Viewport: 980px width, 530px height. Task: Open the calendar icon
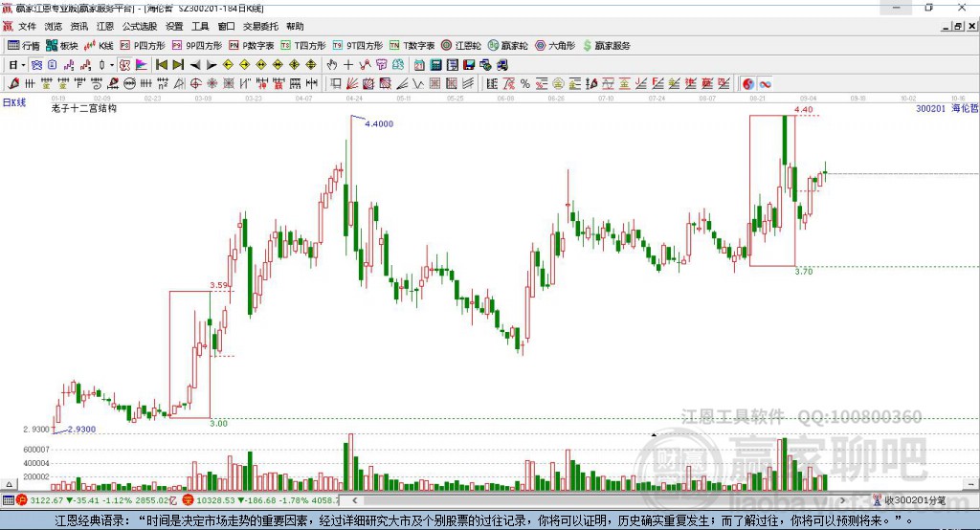click(x=419, y=65)
